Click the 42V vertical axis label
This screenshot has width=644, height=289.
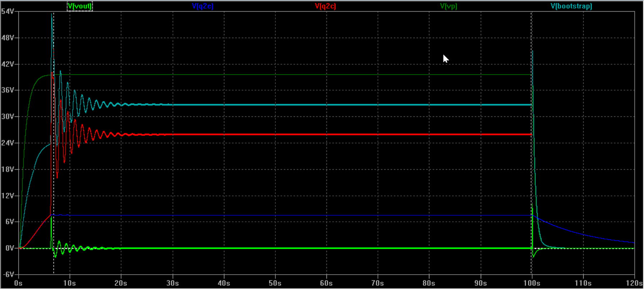point(8,64)
